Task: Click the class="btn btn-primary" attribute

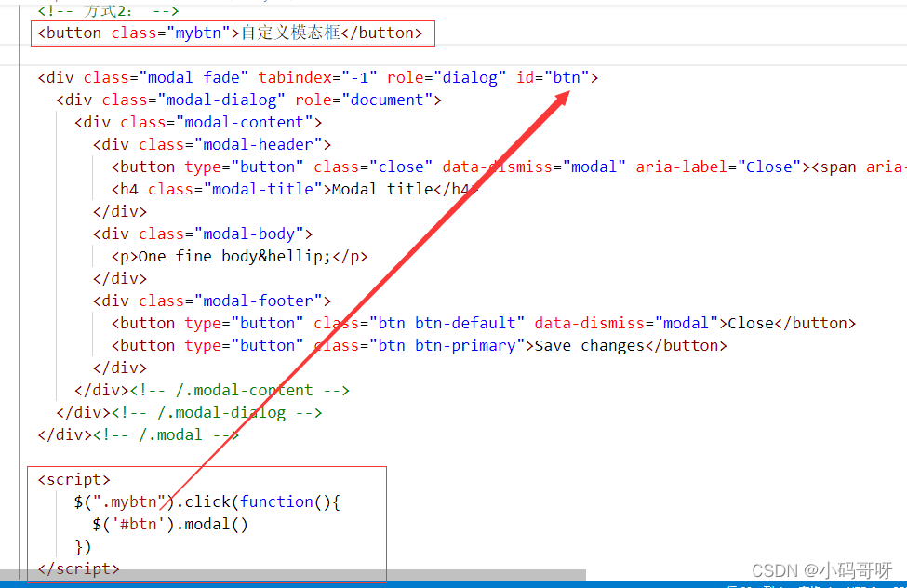Action: click(x=420, y=345)
